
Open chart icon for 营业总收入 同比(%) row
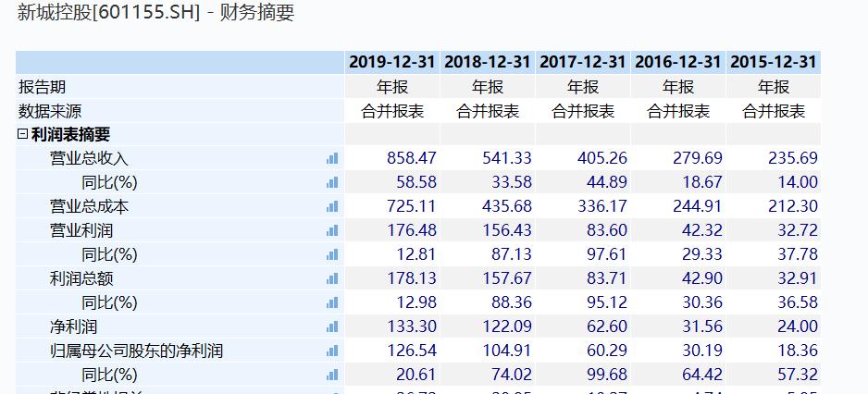coord(332,182)
